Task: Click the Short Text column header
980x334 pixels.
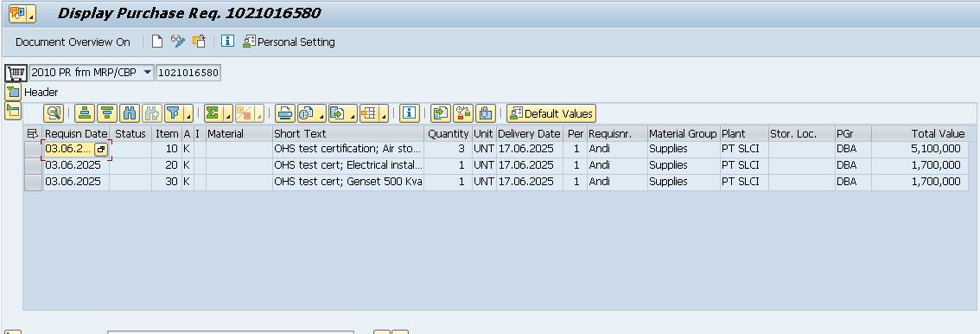Action: coord(348,134)
